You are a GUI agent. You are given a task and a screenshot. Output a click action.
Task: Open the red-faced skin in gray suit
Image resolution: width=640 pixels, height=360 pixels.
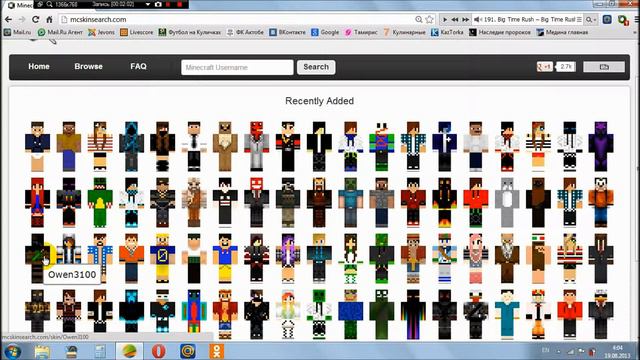coord(257,146)
